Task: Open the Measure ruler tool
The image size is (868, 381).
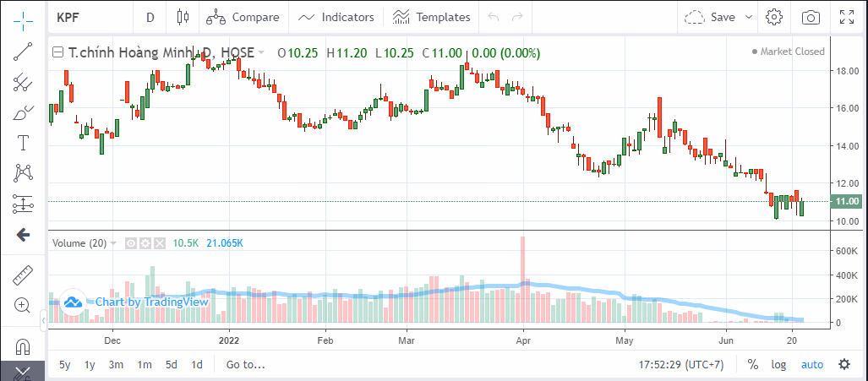Action: point(23,275)
